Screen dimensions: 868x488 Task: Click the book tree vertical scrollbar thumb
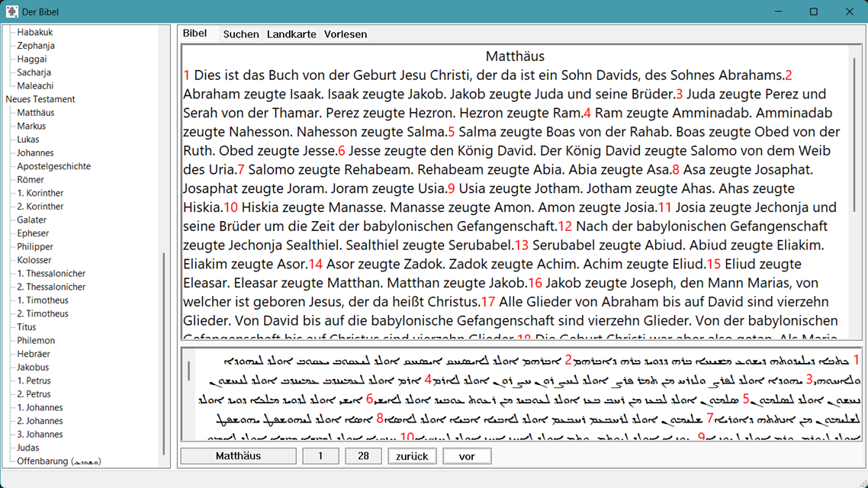coord(164,354)
